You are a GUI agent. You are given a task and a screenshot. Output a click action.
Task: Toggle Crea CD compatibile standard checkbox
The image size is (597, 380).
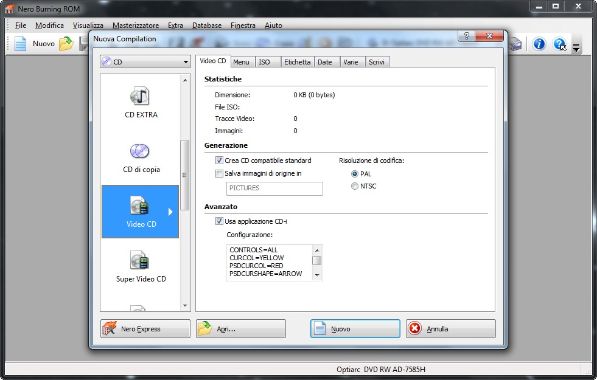tap(219, 160)
